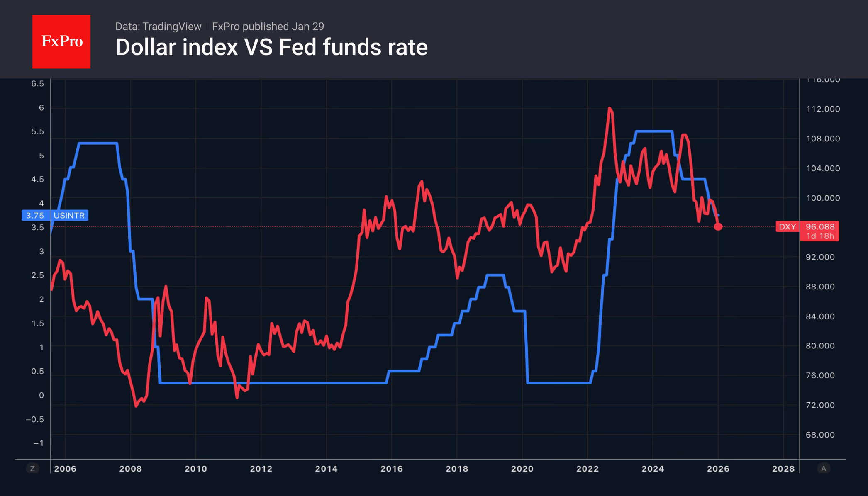Click the Dollar index VS Fed funds rate title

tap(272, 47)
